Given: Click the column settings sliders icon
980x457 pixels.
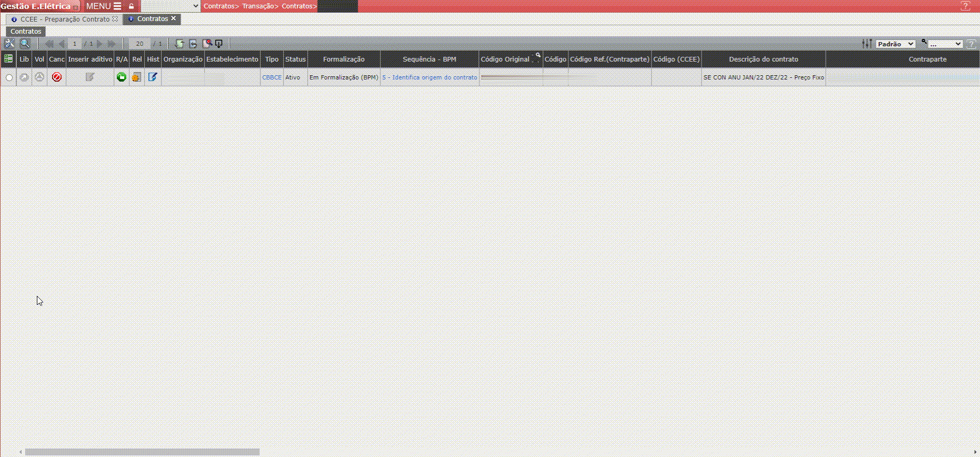Looking at the screenshot, I should [867, 44].
